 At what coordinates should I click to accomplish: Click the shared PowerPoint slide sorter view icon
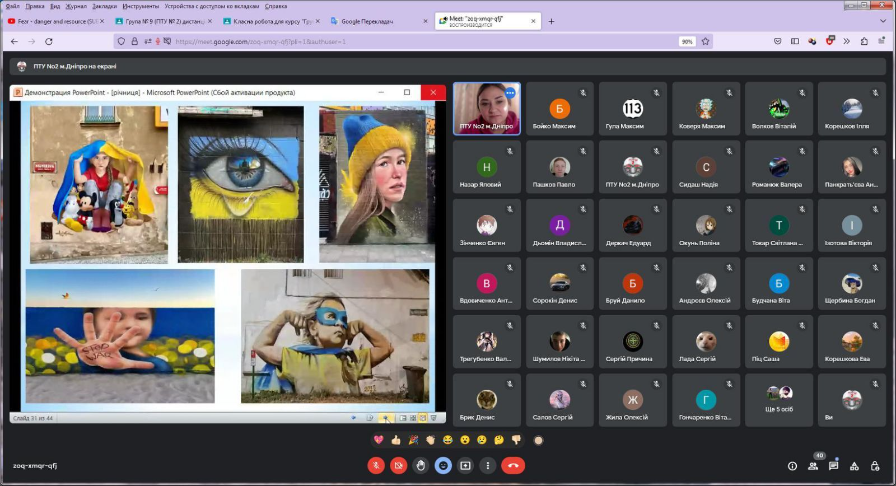pos(413,418)
